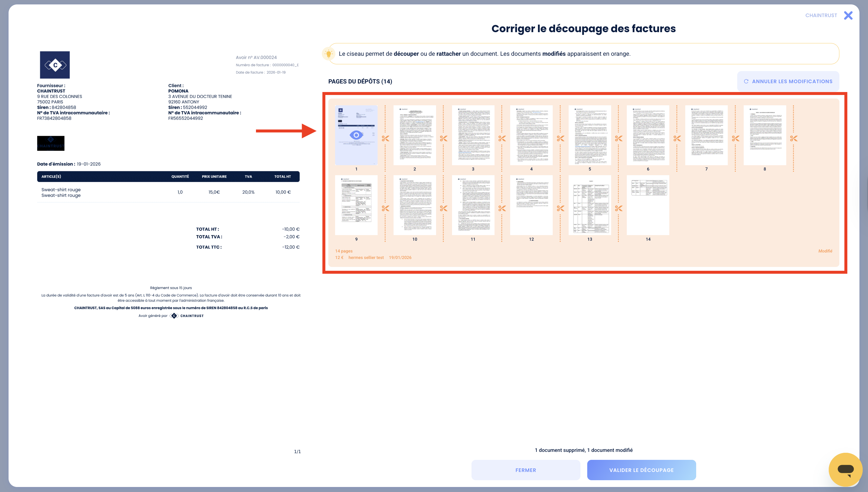Click the scissors between pages 5 and 6

[x=619, y=139]
